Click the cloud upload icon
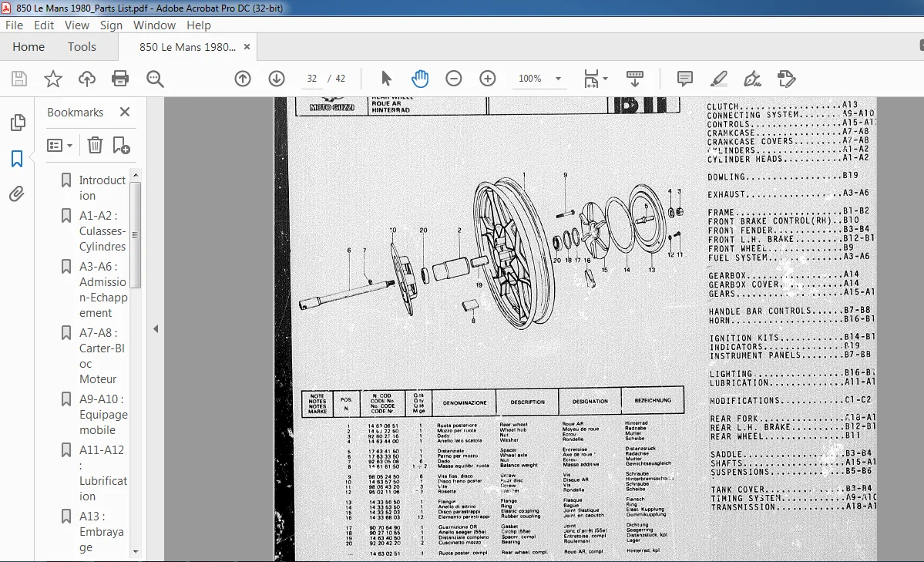The height and width of the screenshot is (562, 924). [86, 79]
